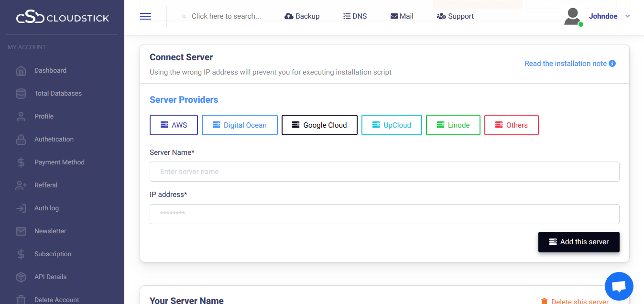The width and height of the screenshot is (644, 304).
Task: Click the hamburger menu icon
Action: (145, 16)
